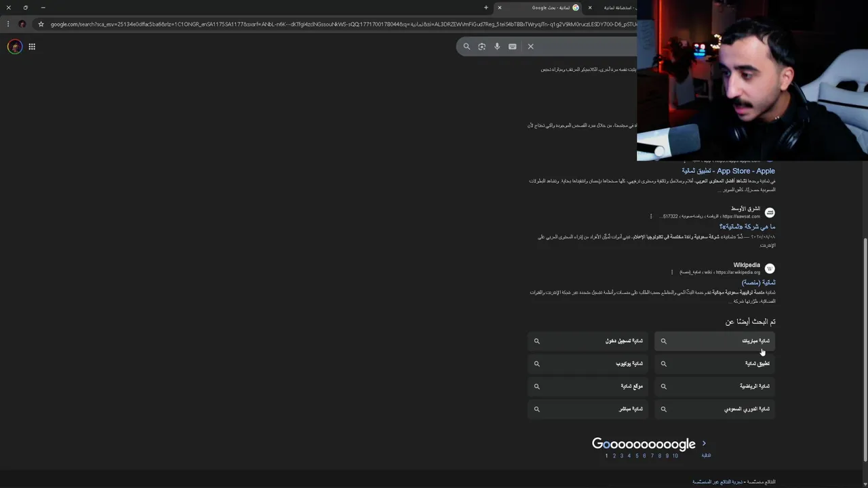Close the "ثمانية - بحث Google" tab
This screenshot has width=868, height=488.
(x=500, y=7)
